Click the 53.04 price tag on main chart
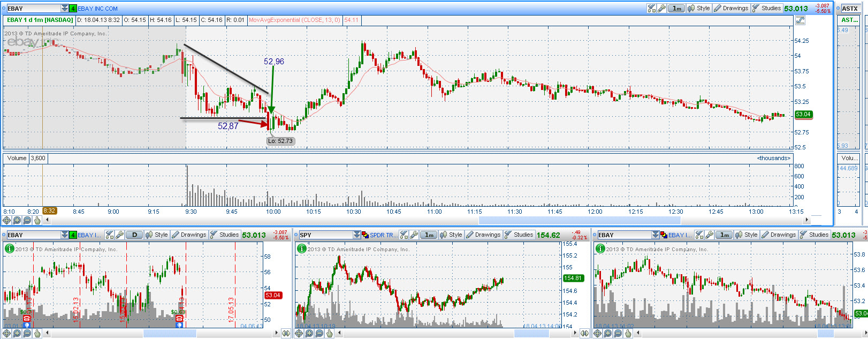The width and height of the screenshot is (868, 339). click(x=803, y=114)
